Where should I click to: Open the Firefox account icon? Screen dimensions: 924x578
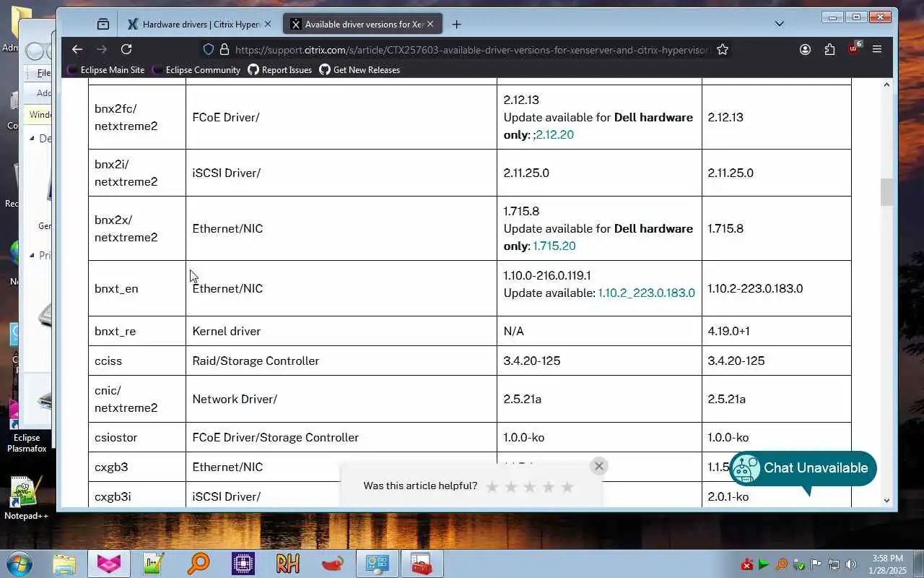point(805,49)
